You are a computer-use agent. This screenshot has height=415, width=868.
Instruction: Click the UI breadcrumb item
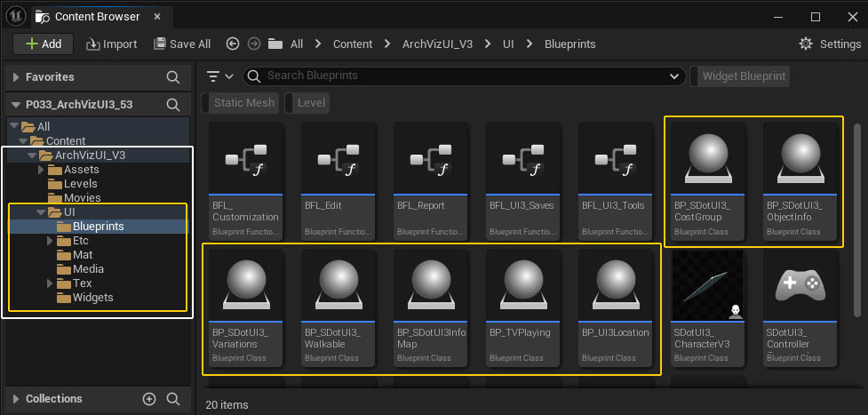(x=508, y=44)
